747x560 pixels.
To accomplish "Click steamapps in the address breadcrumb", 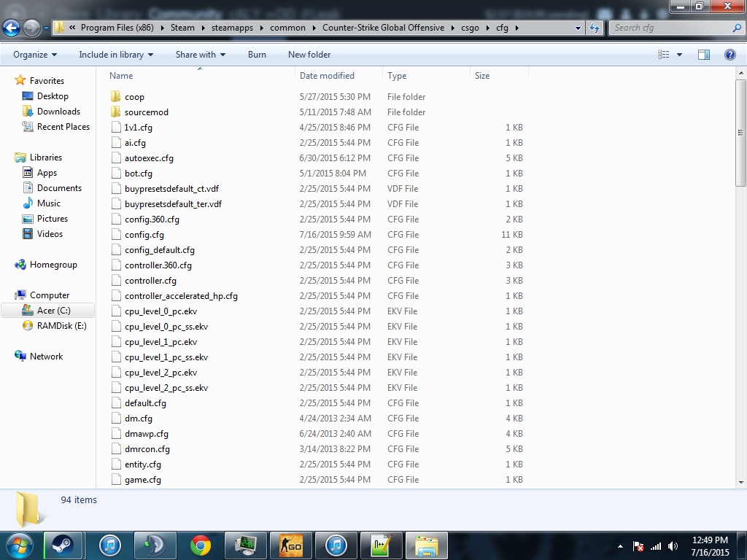I will point(232,28).
